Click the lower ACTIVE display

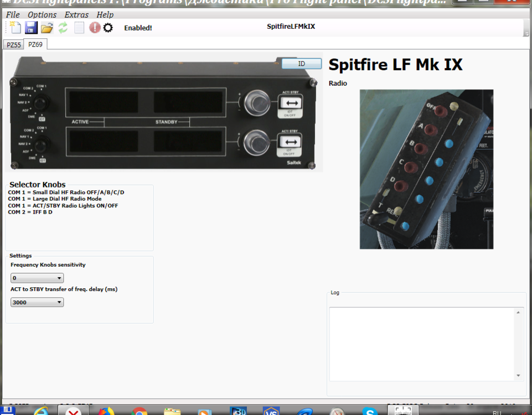(104, 142)
